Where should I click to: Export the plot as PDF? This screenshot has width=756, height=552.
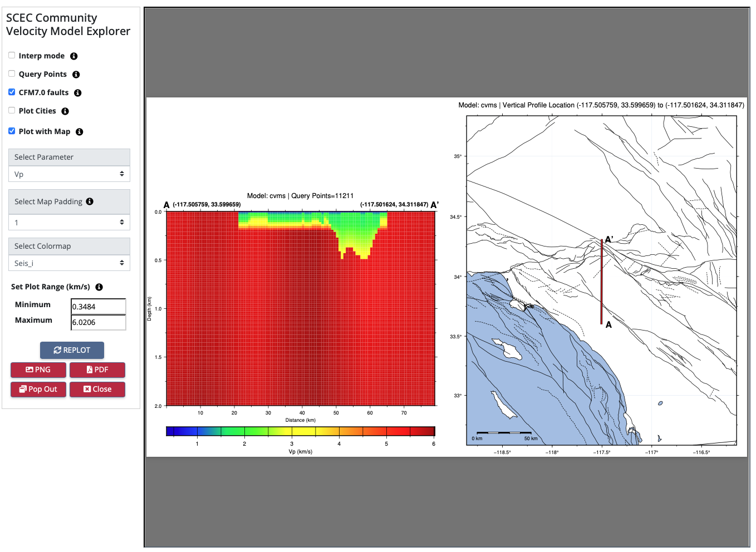97,369
